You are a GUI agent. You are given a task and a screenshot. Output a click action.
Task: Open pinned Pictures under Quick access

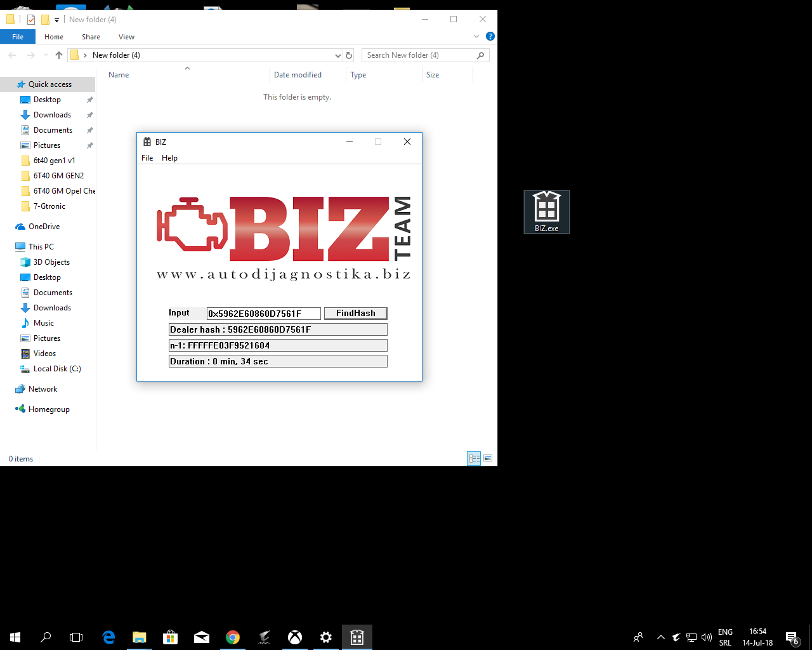pos(48,145)
